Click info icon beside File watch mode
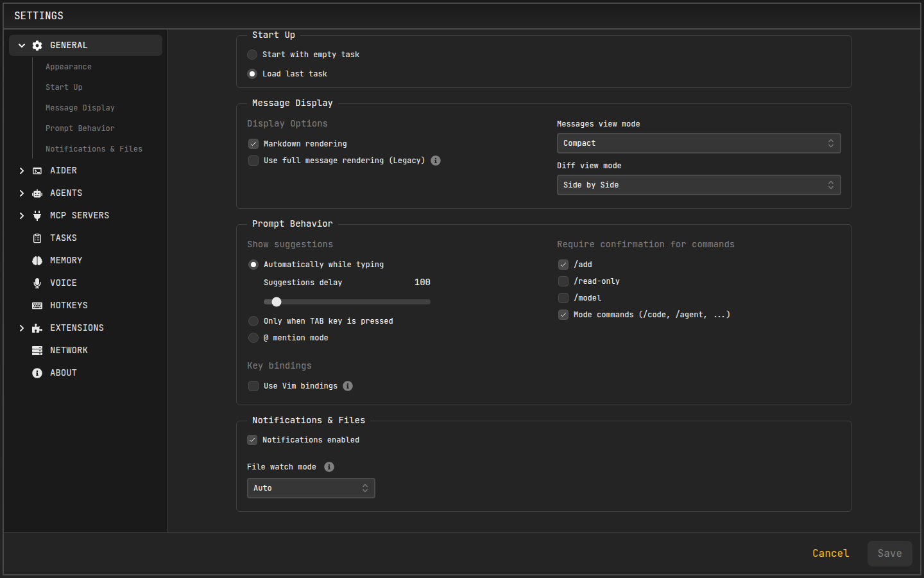The image size is (924, 578). pyautogui.click(x=329, y=467)
